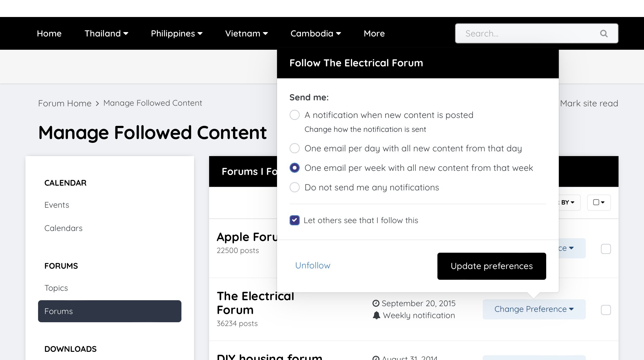
Task: Uncheck Let others see that I follow this
Action: (295, 220)
